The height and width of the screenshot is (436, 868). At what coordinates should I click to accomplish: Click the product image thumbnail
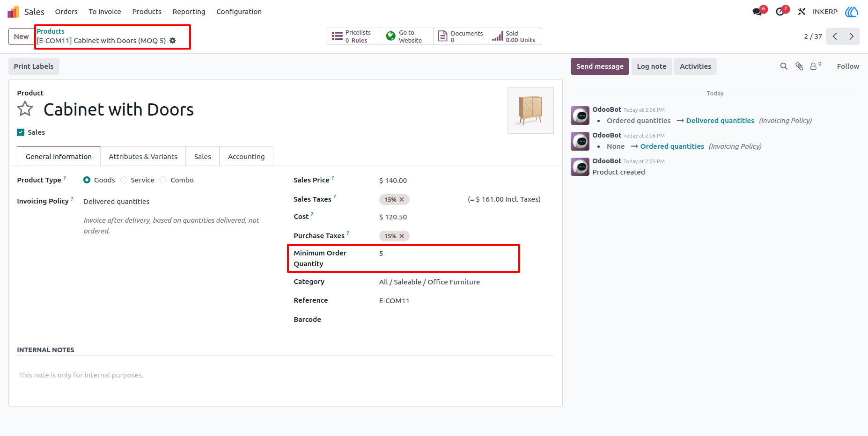click(530, 110)
